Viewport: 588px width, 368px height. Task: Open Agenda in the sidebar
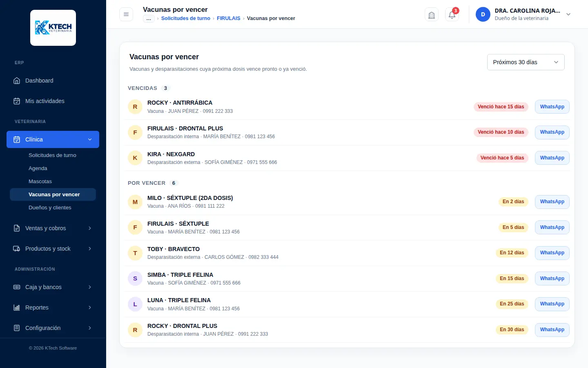coord(38,168)
